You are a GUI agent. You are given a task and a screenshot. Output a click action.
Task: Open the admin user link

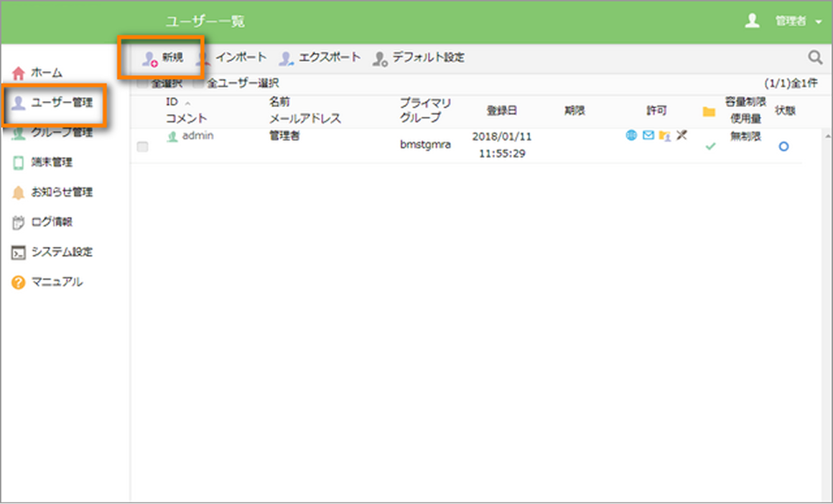pos(200,135)
